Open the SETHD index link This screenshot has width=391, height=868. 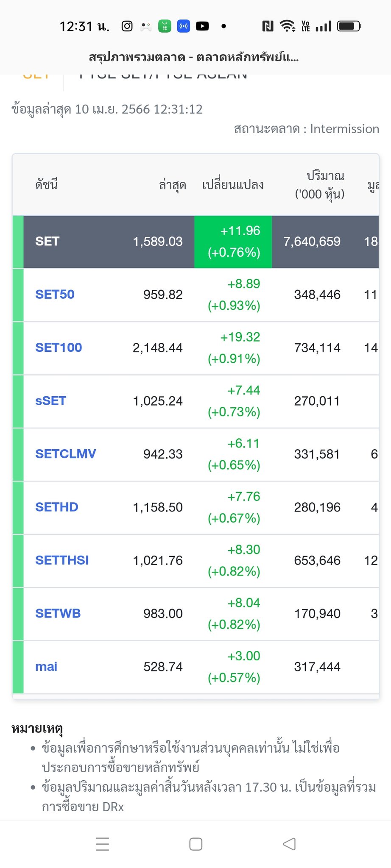[x=56, y=507]
